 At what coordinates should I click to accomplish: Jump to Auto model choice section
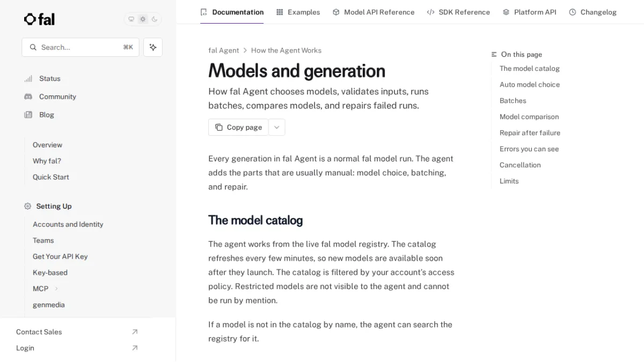(529, 85)
